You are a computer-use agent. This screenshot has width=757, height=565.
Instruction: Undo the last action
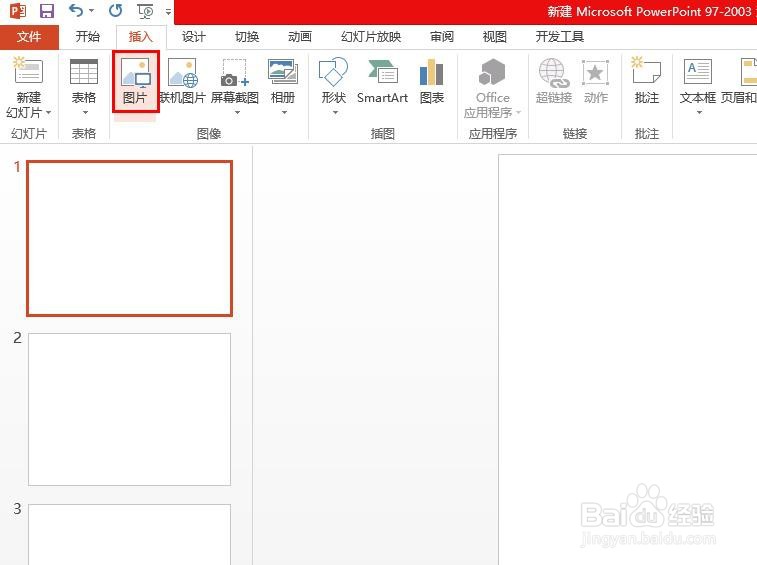[x=76, y=10]
